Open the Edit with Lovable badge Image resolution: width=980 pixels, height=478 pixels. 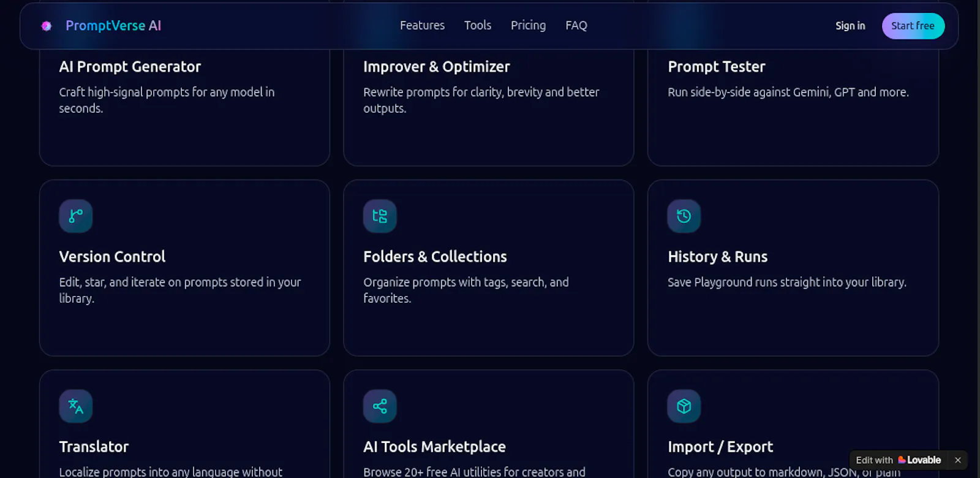pyautogui.click(x=898, y=460)
